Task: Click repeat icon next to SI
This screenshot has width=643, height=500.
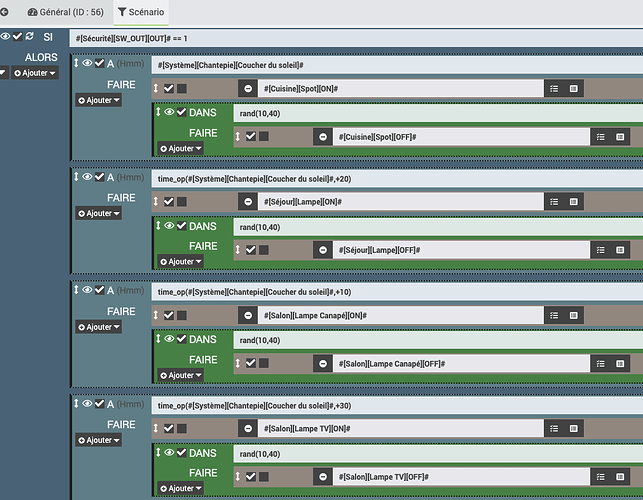Action: point(30,36)
